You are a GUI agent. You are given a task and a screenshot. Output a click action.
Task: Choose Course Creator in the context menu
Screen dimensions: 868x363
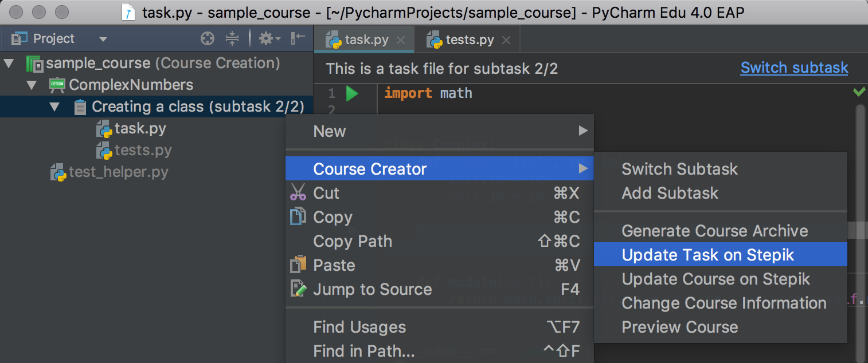pos(440,169)
